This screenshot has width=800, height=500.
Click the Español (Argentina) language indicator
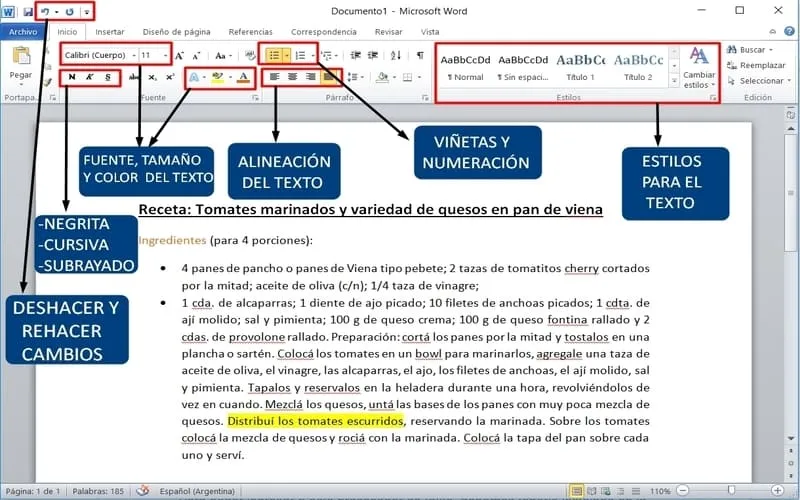199,491
